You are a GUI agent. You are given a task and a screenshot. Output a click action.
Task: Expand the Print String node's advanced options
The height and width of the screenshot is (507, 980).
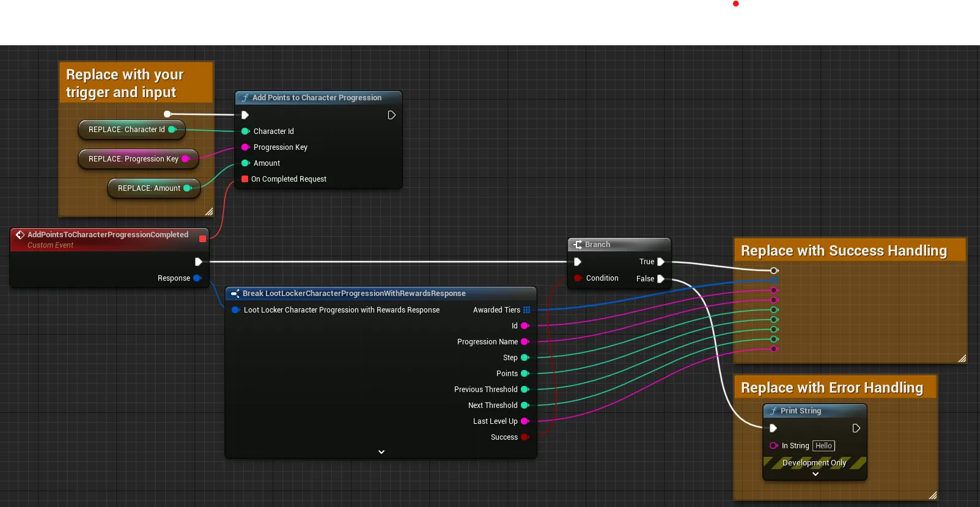pyautogui.click(x=815, y=474)
